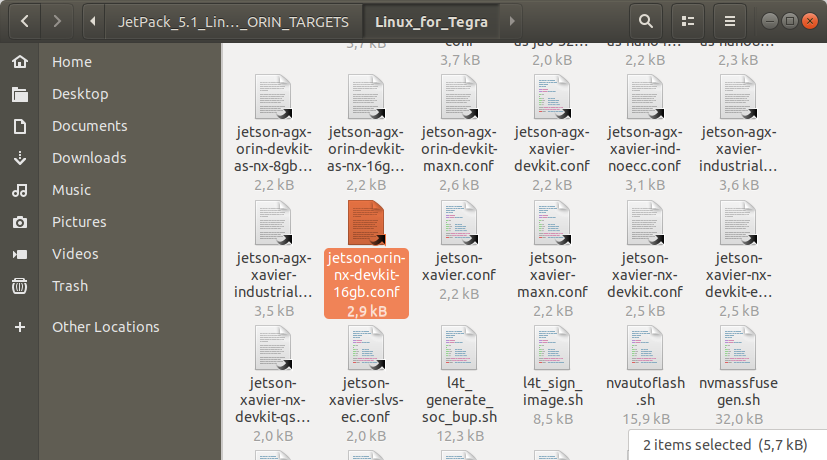This screenshot has width=827, height=460.
Task: Select jetson-agx-orin-devkit-as-nx-8gb file icon
Action: point(273,97)
